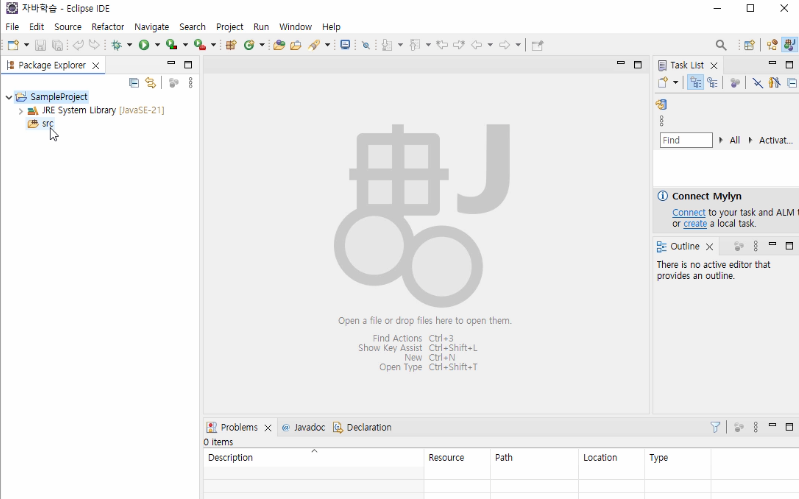Open External Tools dropdown arrow
The image size is (799, 499).
click(x=213, y=45)
